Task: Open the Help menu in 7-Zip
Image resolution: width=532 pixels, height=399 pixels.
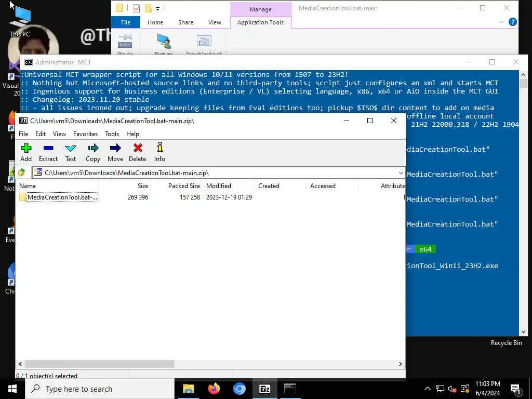Action: coord(132,134)
